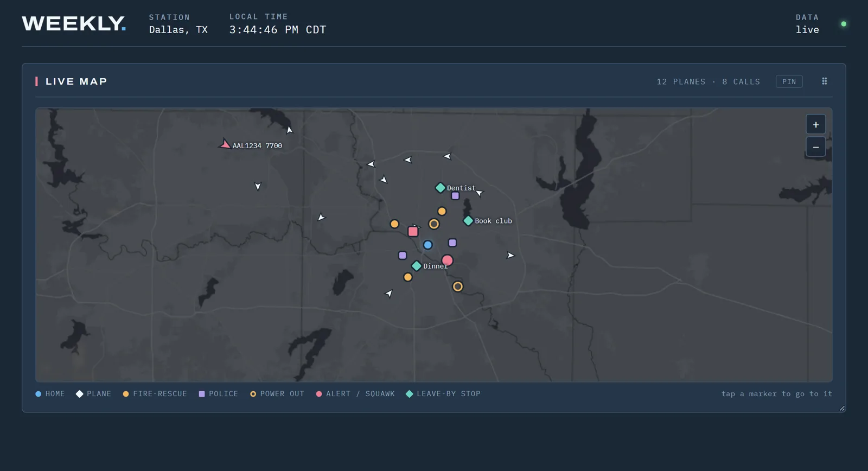
Task: Click the FIRE-RESCUE legend entry
Action: pos(155,394)
